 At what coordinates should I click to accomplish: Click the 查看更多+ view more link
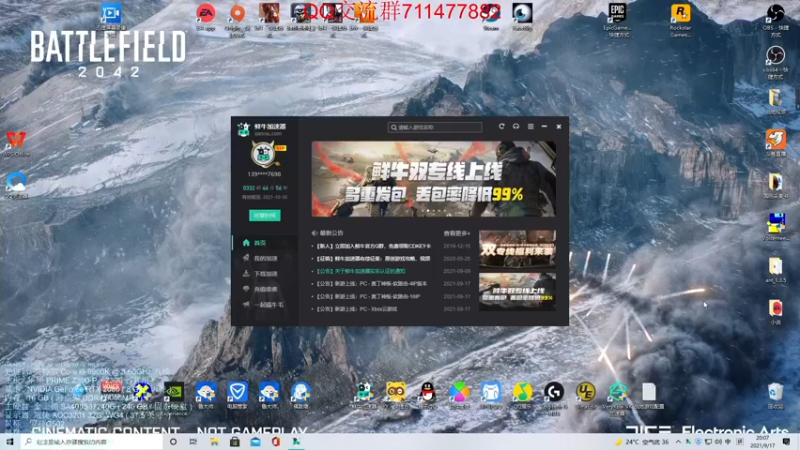click(x=457, y=233)
